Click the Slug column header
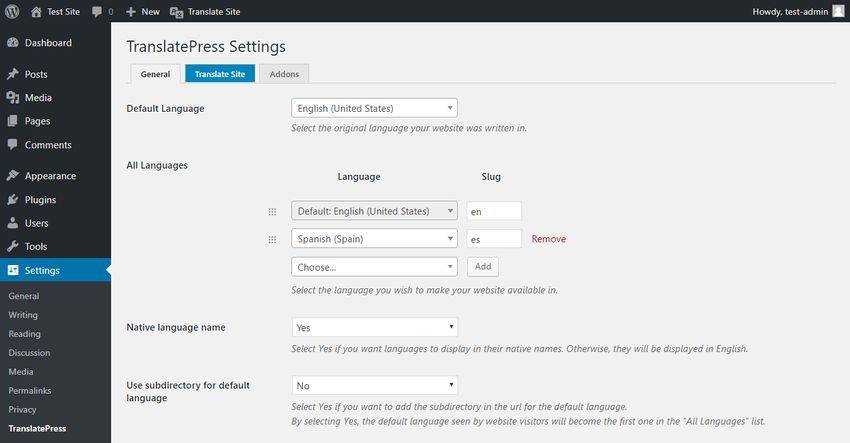This screenshot has width=850, height=443. pyautogui.click(x=491, y=176)
